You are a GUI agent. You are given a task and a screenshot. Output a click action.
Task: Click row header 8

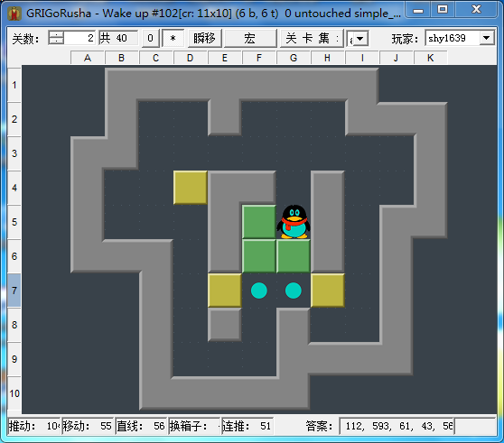(x=14, y=325)
